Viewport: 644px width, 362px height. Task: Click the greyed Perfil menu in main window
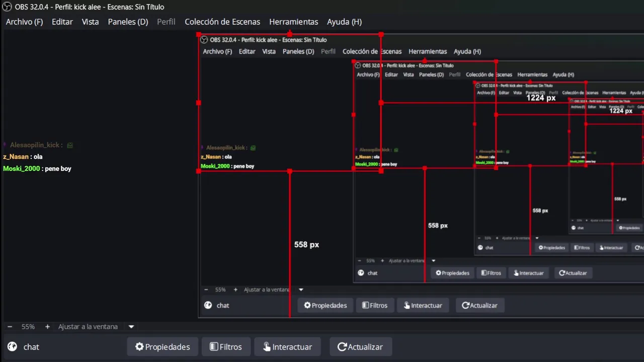tap(166, 22)
